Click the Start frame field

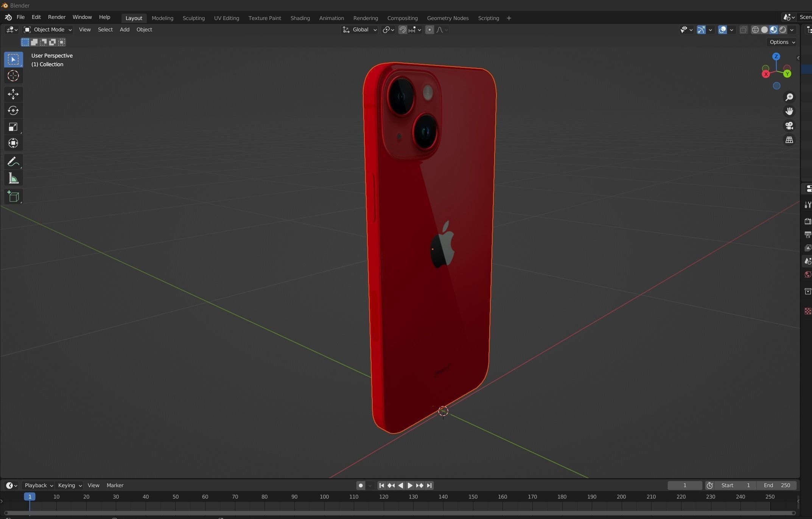[736, 485]
